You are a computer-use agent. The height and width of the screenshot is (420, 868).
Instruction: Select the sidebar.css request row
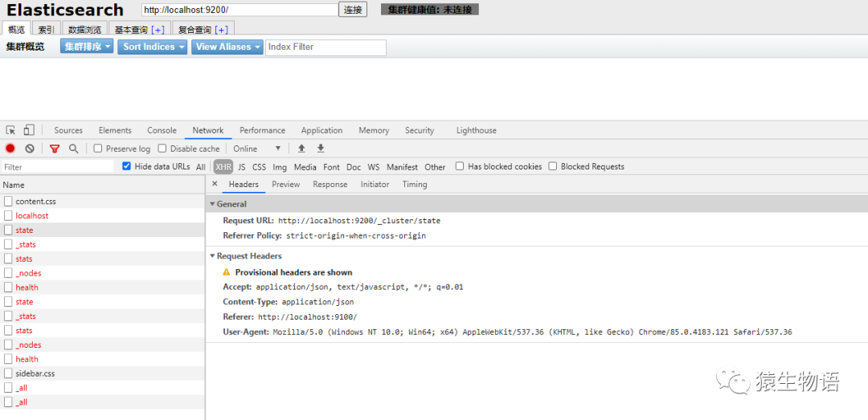tap(102, 373)
